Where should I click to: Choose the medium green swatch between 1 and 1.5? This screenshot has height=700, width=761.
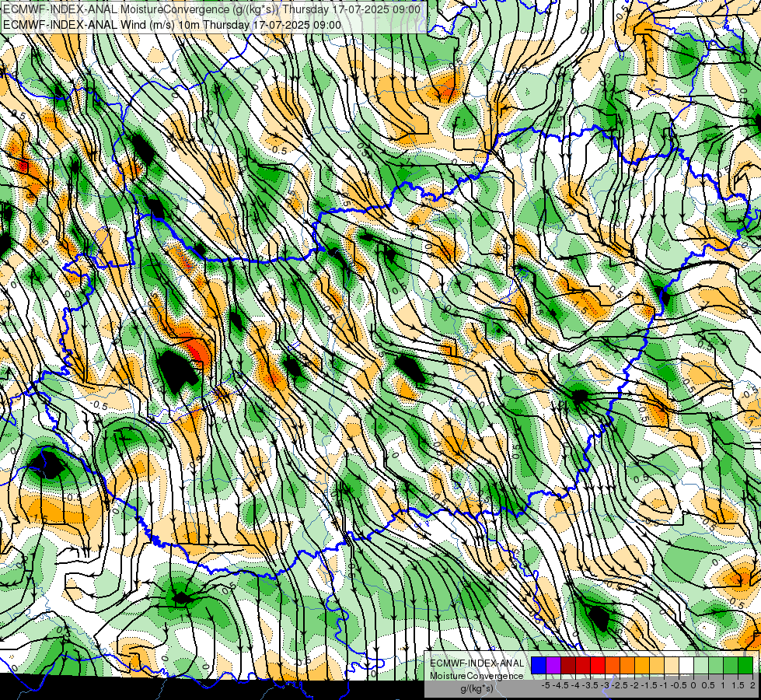(731, 666)
